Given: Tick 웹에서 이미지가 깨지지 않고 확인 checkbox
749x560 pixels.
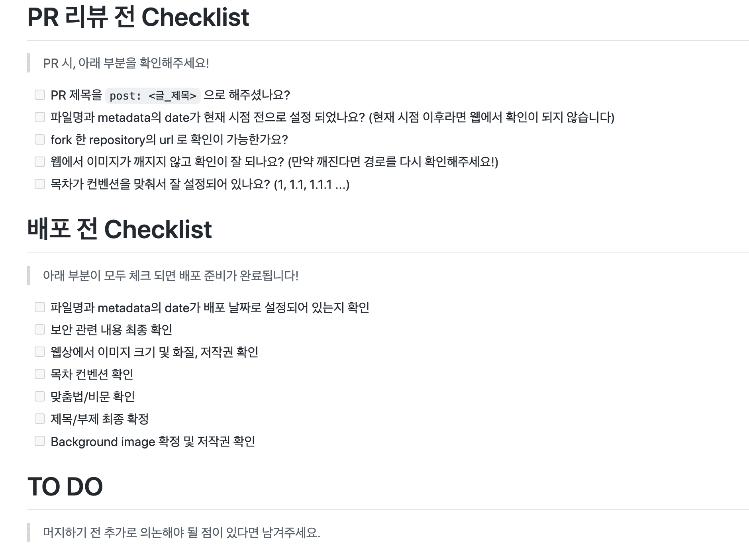Looking at the screenshot, I should pos(40,162).
